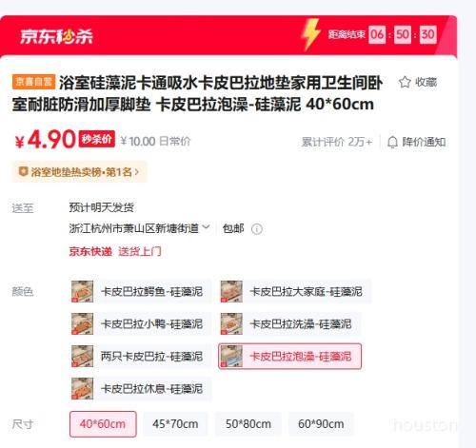
Task: Click the hot-seller rank badge shield icon
Action: (23, 171)
